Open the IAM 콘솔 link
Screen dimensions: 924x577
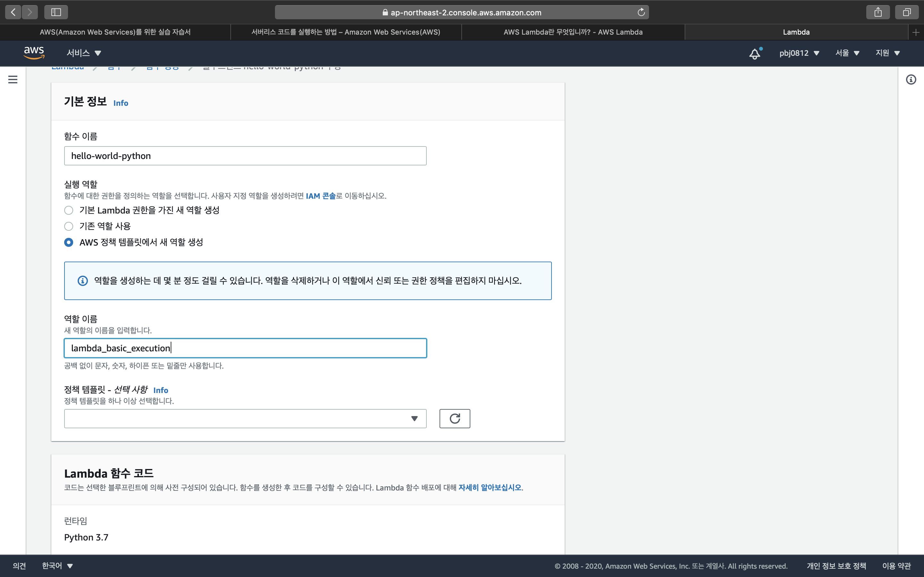click(x=320, y=196)
